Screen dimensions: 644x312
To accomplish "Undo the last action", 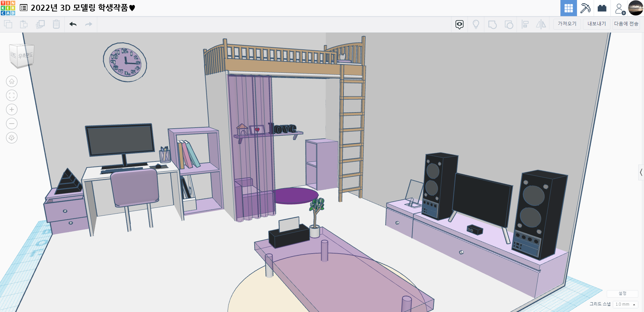I will pos(73,24).
